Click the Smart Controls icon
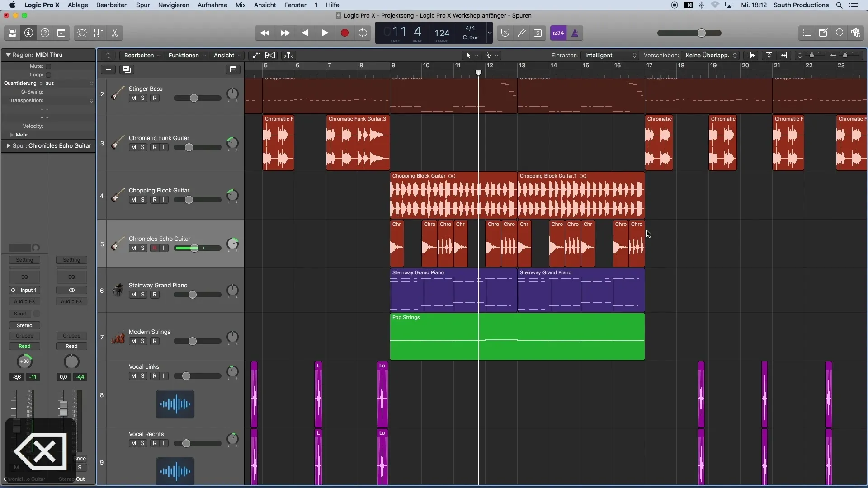Image resolution: width=868 pixels, height=488 pixels. 81,33
